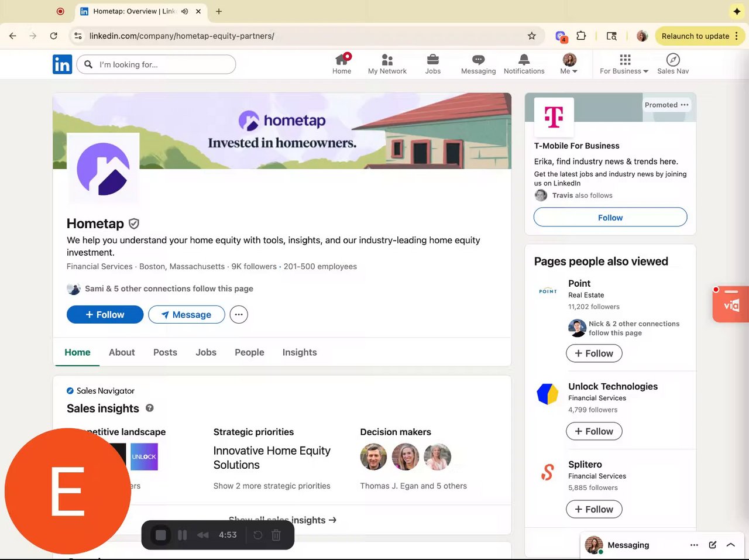
Task: Open Messaging bar options dots
Action: [694, 545]
